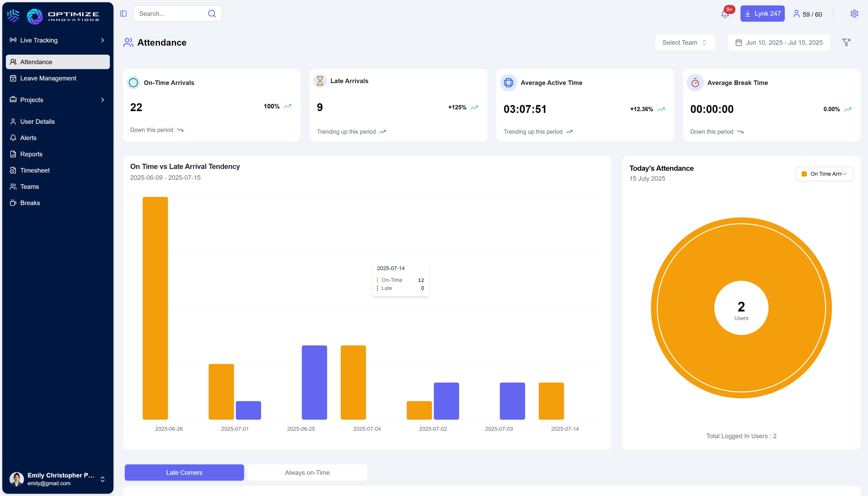Open the Select Team dropdown
Screen dimensions: 868x496
coord(685,43)
